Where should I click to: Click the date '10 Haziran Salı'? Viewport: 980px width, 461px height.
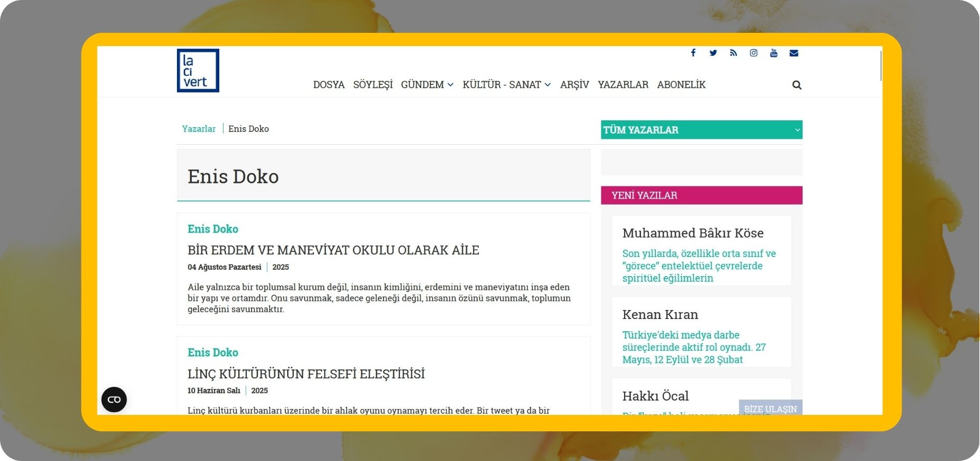click(214, 391)
